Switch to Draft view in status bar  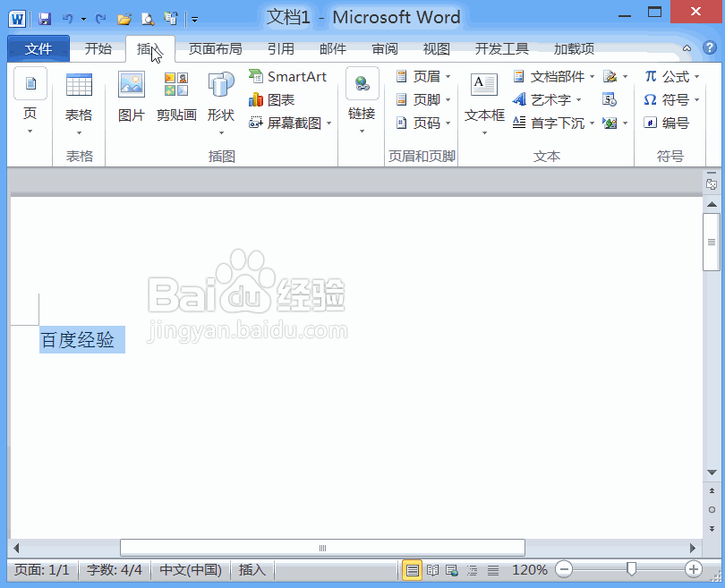click(492, 569)
